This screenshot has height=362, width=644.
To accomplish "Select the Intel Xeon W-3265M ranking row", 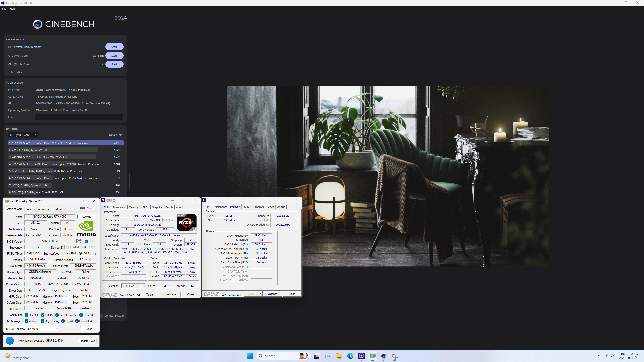I will [x=65, y=157].
